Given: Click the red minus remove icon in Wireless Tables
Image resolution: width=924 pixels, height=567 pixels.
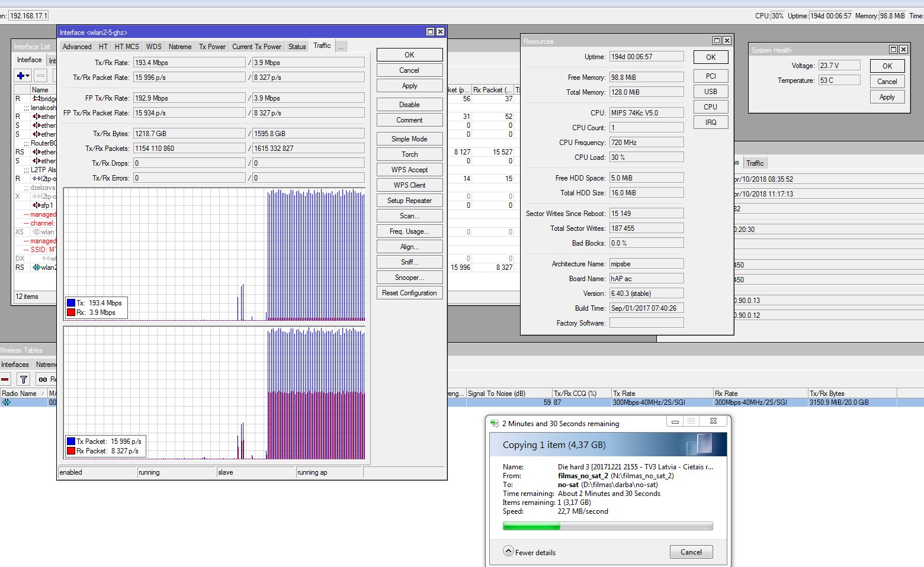Looking at the screenshot, I should 5,379.
